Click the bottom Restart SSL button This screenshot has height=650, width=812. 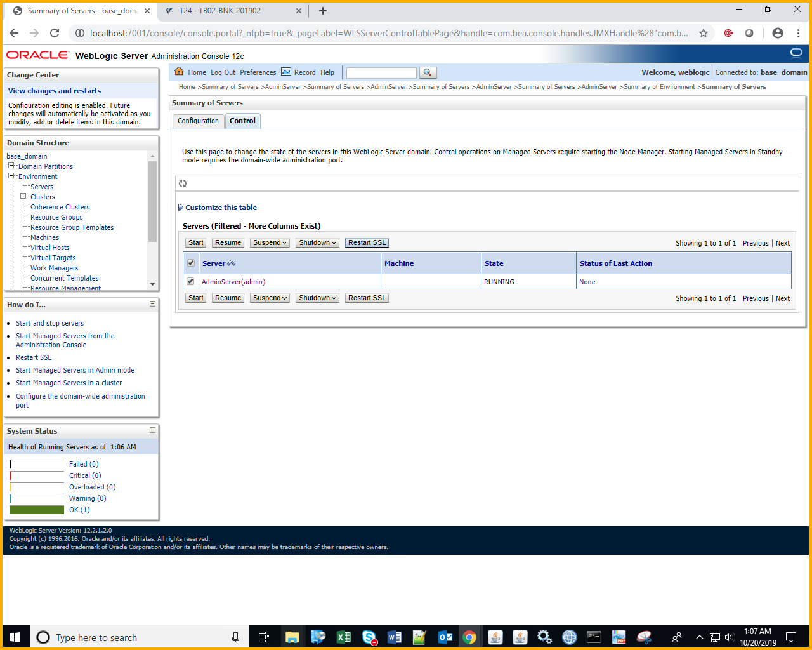click(x=367, y=298)
